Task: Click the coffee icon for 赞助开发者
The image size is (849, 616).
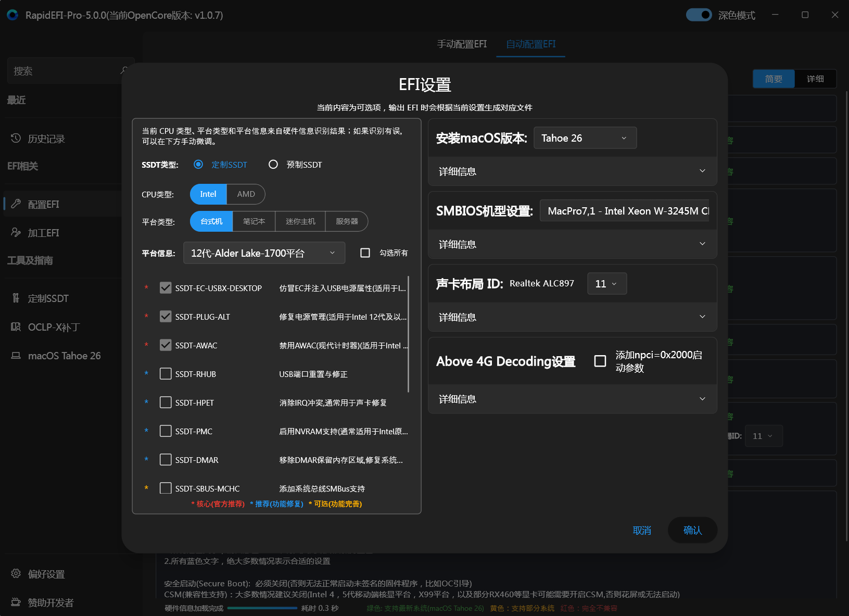Action: pos(16,602)
